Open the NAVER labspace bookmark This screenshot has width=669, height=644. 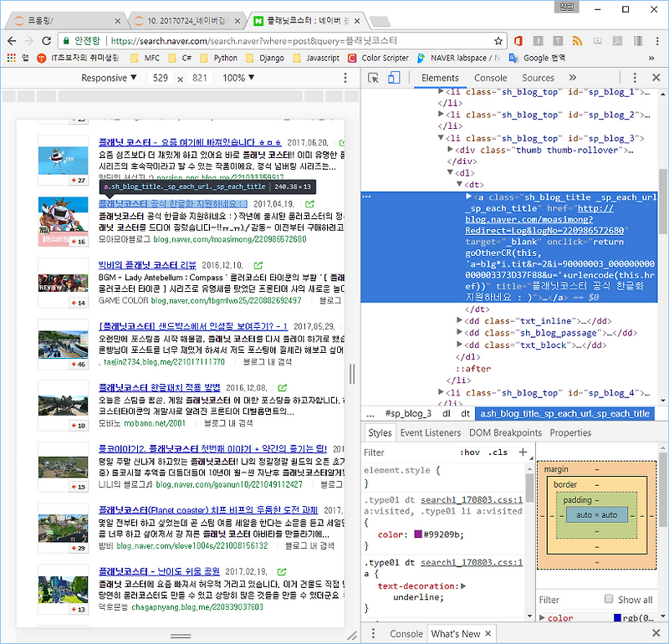(458, 58)
